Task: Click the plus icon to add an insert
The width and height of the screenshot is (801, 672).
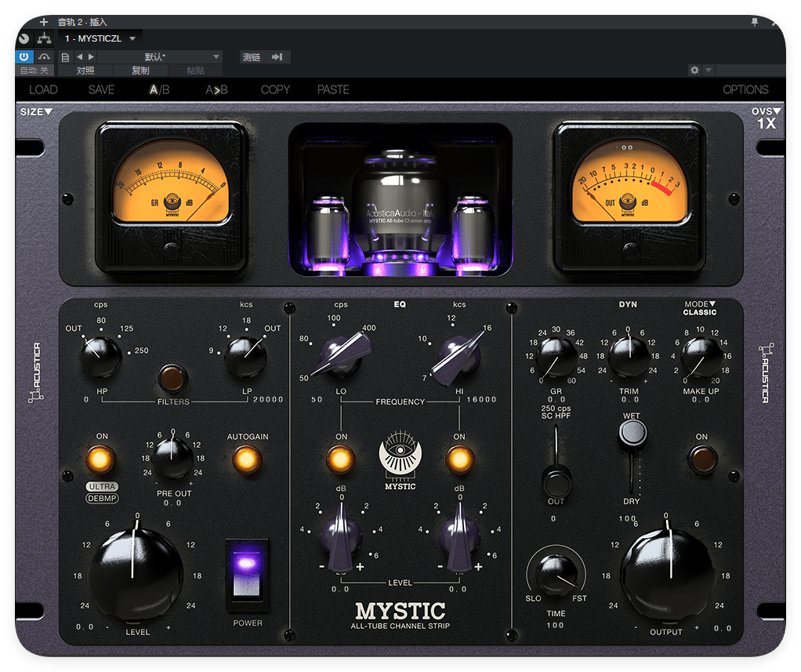Action: click(x=44, y=22)
